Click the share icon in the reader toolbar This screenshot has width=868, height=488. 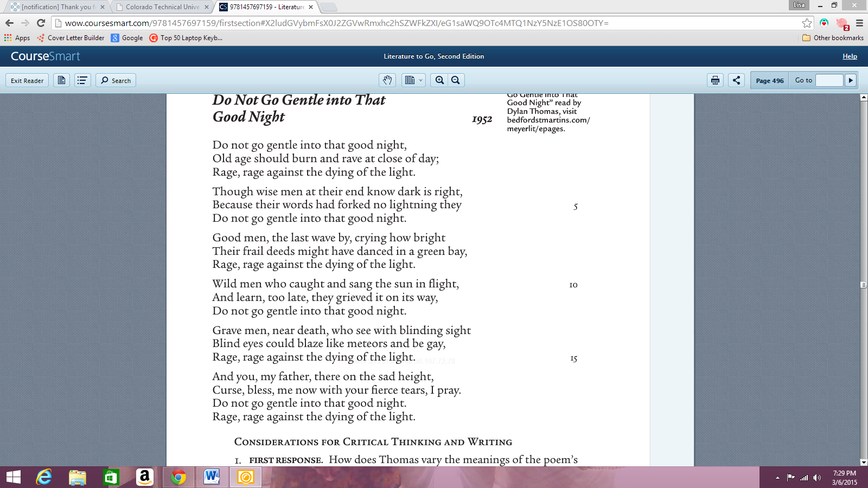click(736, 80)
